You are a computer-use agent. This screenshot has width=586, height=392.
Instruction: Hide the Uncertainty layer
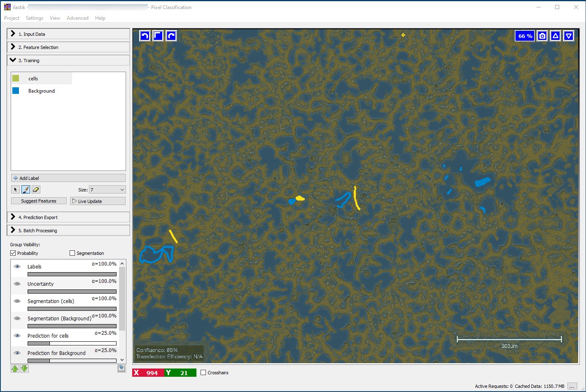[17, 283]
